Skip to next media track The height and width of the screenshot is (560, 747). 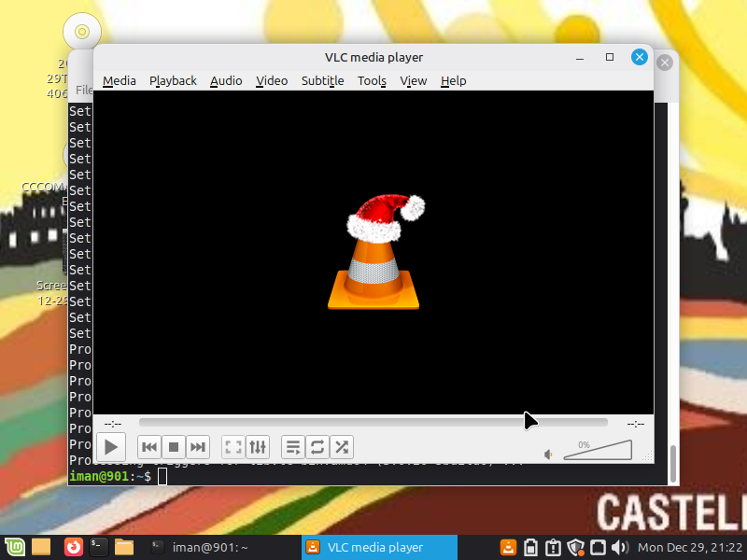(198, 447)
